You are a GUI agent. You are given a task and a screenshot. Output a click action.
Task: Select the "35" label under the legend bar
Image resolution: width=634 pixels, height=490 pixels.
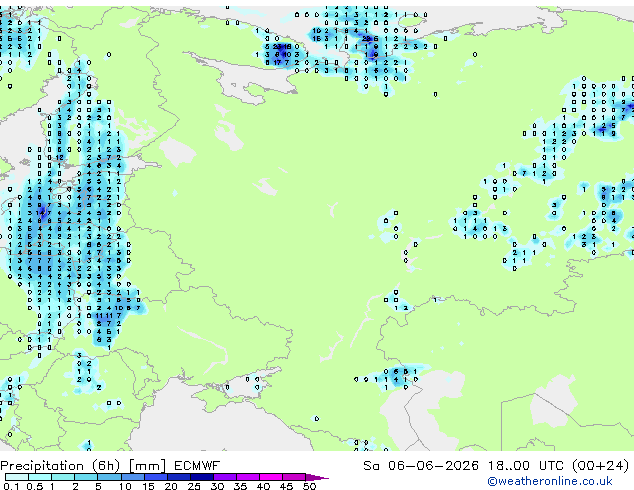point(241,486)
